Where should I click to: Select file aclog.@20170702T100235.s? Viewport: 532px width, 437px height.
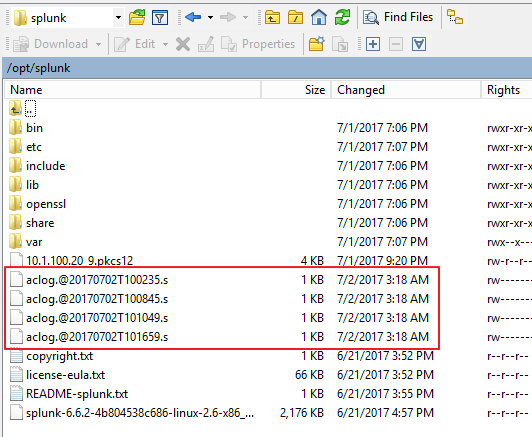[x=97, y=280]
